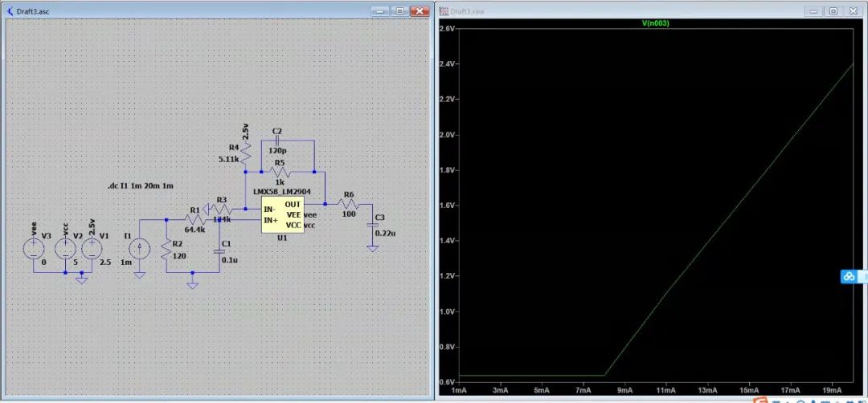Select the .dc I1 1m 20m 1m directive

(140, 185)
